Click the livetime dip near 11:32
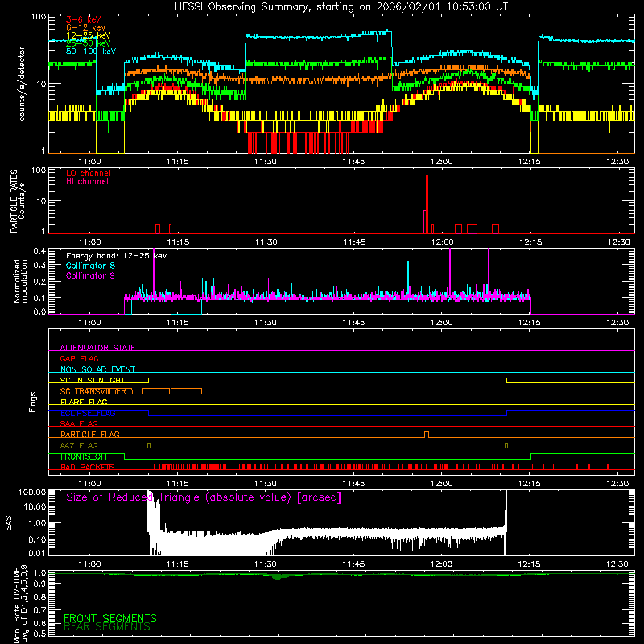The height and width of the screenshot is (644, 644). pyautogui.click(x=279, y=577)
